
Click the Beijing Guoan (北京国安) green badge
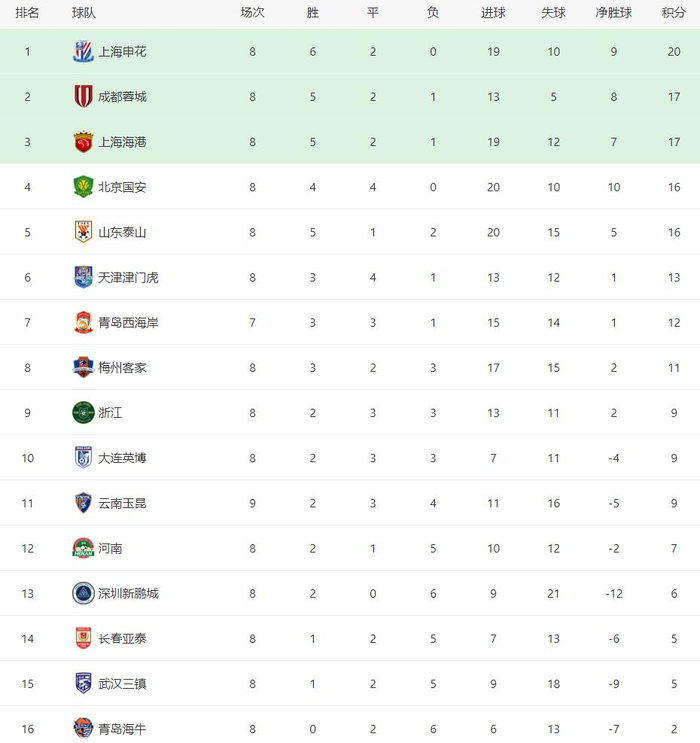[83, 187]
